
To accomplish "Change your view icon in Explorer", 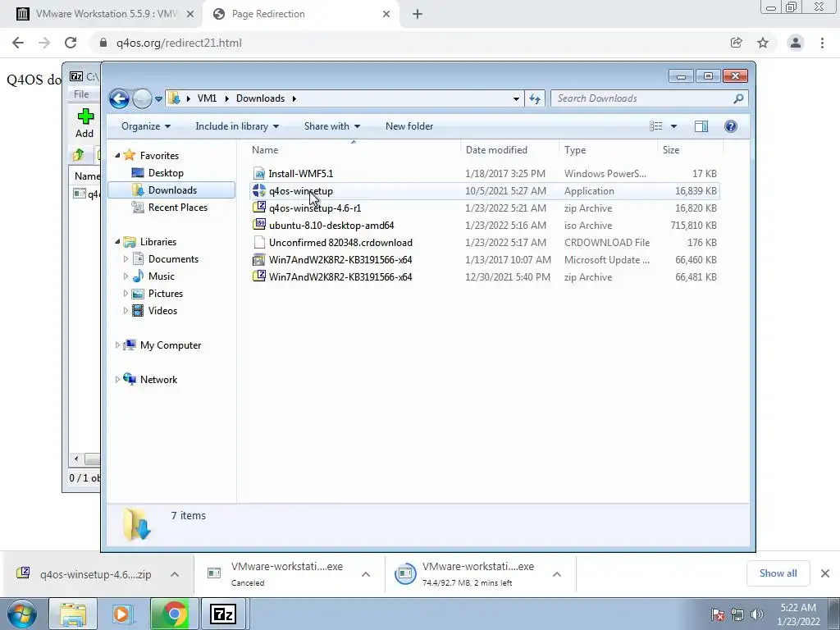I will (x=656, y=126).
